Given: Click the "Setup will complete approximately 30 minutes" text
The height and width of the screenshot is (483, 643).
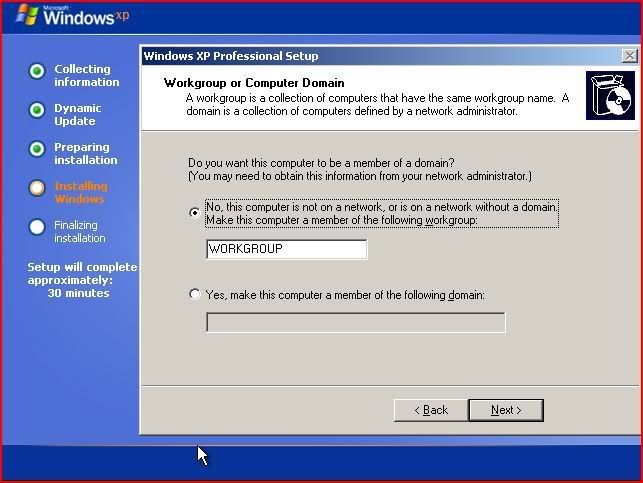Looking at the screenshot, I should 81,280.
